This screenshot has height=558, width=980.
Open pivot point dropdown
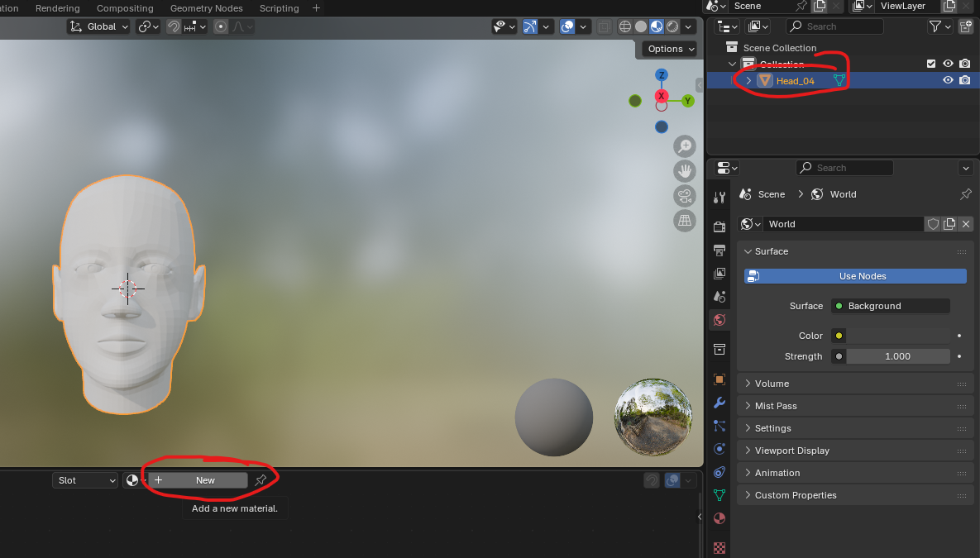tap(149, 27)
